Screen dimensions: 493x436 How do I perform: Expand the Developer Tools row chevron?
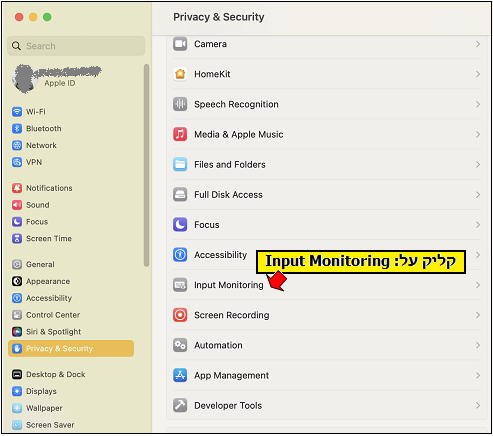pos(478,405)
